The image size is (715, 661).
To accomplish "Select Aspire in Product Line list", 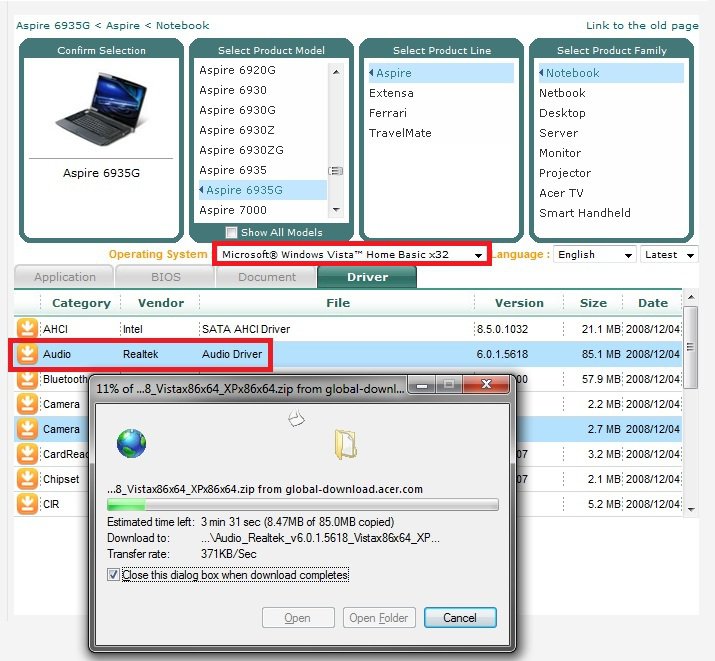I will 441,73.
